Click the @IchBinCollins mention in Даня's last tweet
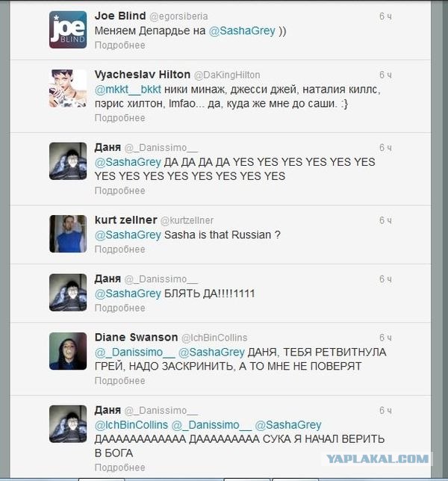The width and height of the screenshot is (448, 481). 131,425
